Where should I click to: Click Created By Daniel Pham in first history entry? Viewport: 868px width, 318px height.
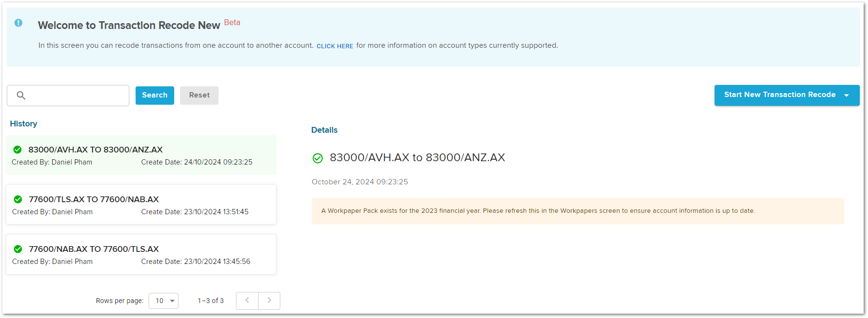52,162
